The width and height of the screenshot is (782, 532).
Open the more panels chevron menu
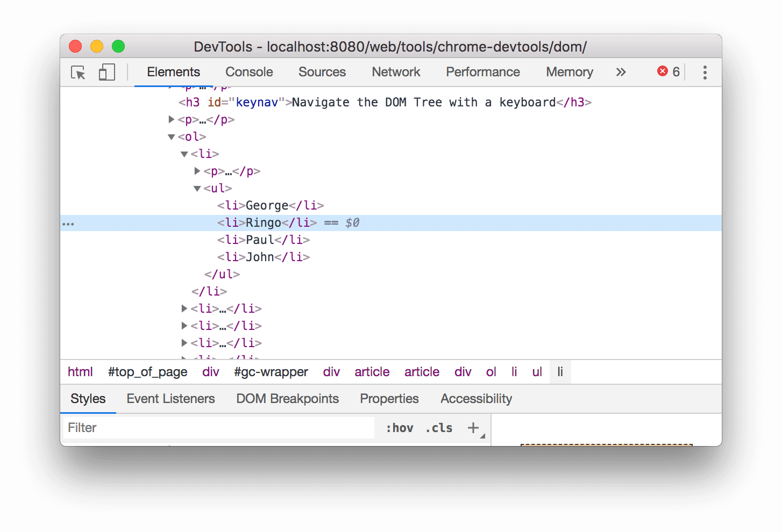click(x=621, y=71)
